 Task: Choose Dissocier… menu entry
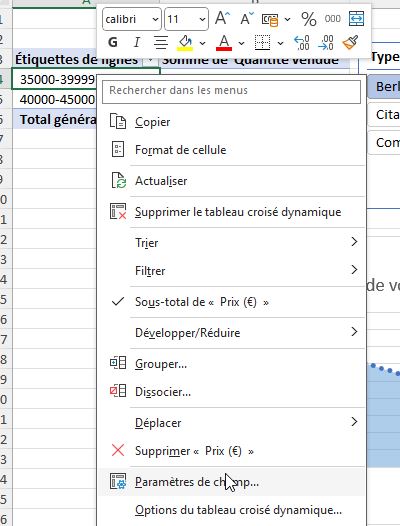click(232, 391)
